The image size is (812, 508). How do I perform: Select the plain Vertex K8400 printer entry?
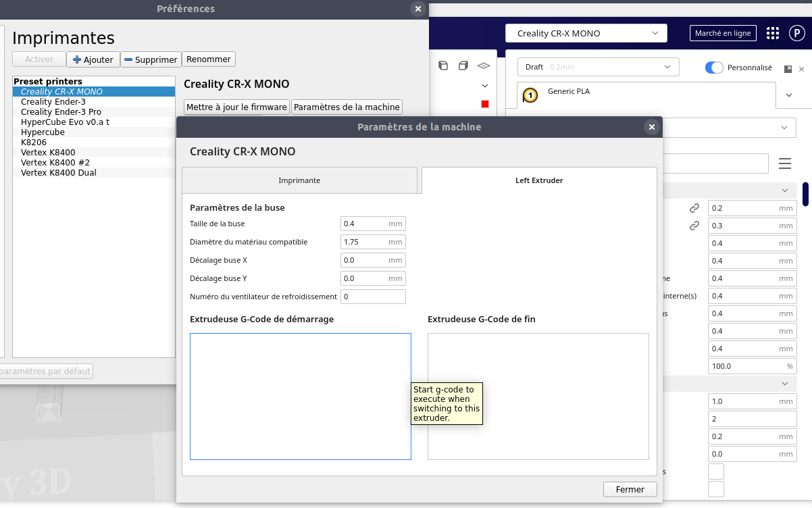coord(94,152)
